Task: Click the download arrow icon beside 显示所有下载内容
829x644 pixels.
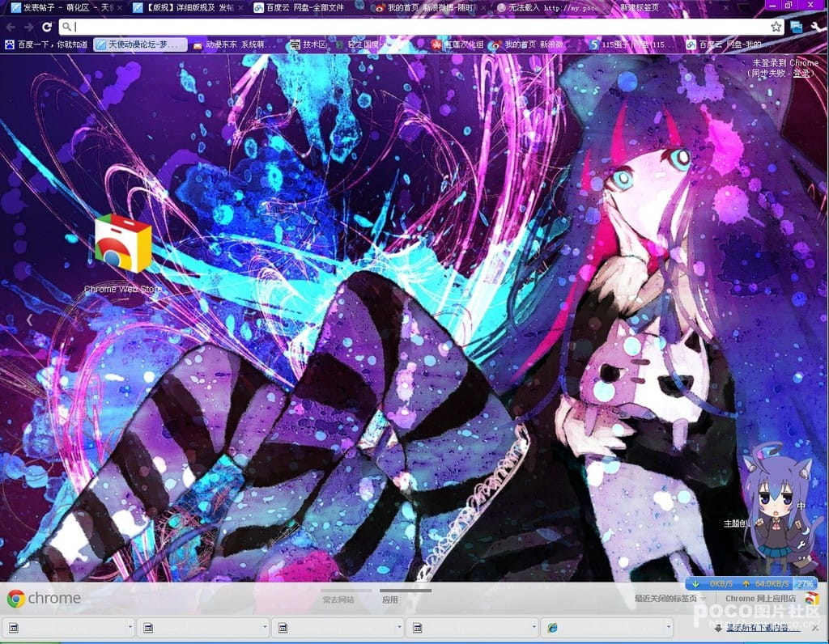Action: coord(717,628)
